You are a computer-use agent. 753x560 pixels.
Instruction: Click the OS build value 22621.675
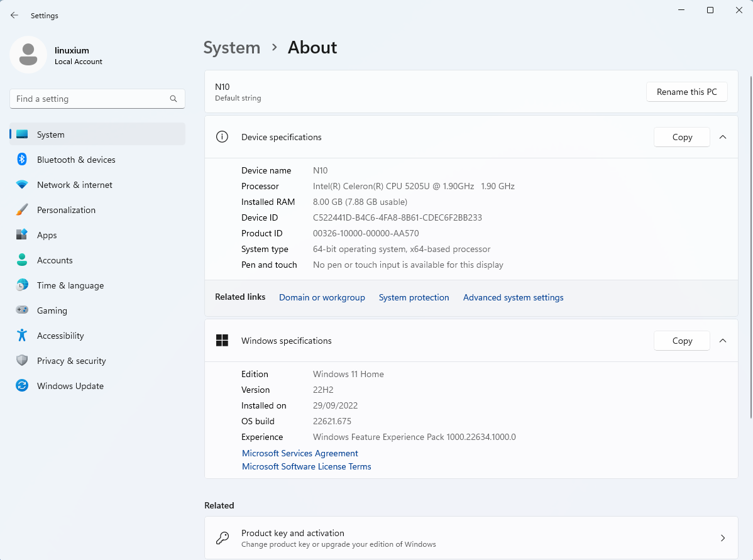333,421
